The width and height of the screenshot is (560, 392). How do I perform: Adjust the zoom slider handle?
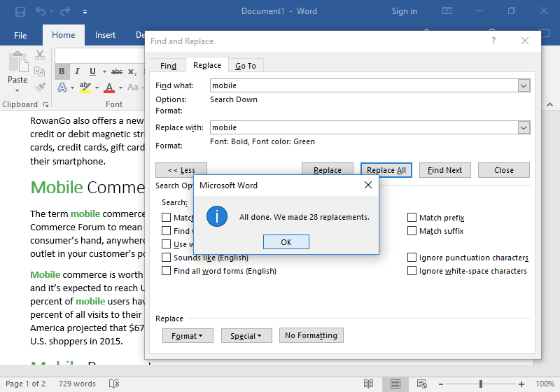481,384
